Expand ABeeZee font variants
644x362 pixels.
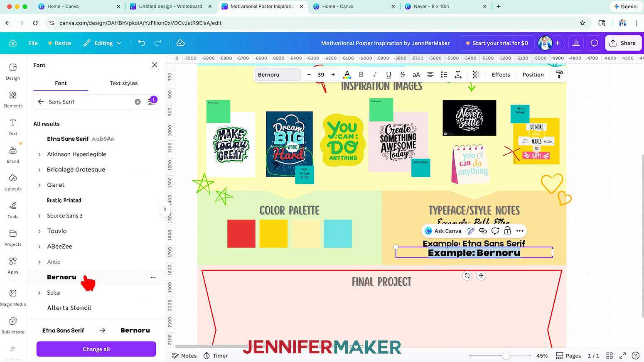(39, 247)
